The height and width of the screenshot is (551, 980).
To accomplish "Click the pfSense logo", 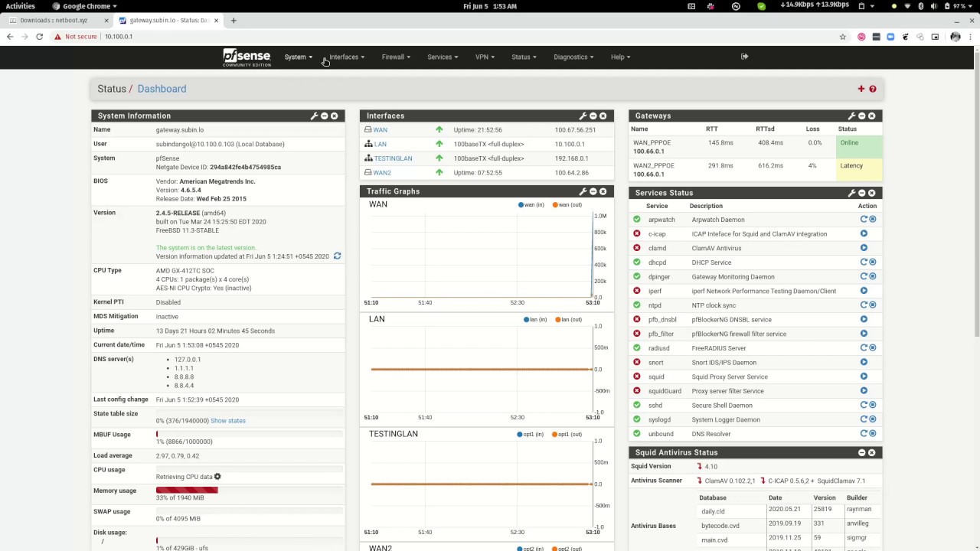I will (x=247, y=57).
